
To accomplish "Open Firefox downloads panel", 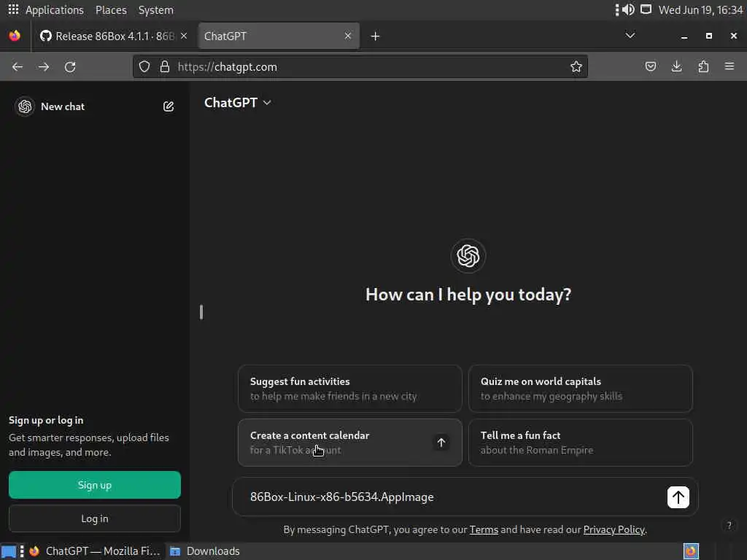I will pyautogui.click(x=676, y=66).
